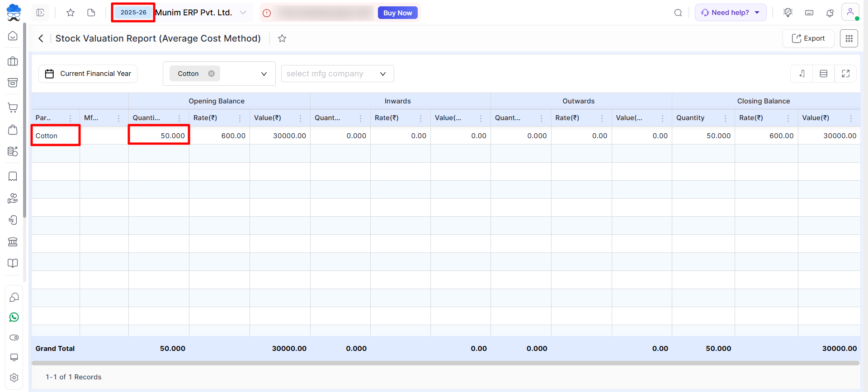Screen dimensions: 868x392
Task: Toggle the sidebar collapse panel button
Action: (x=40, y=13)
